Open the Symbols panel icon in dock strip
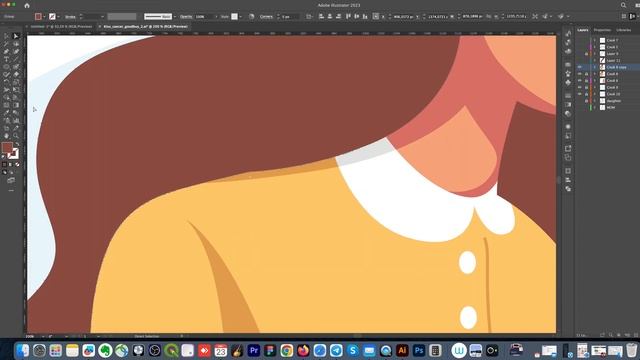The width and height of the screenshot is (640, 360). coord(568,82)
